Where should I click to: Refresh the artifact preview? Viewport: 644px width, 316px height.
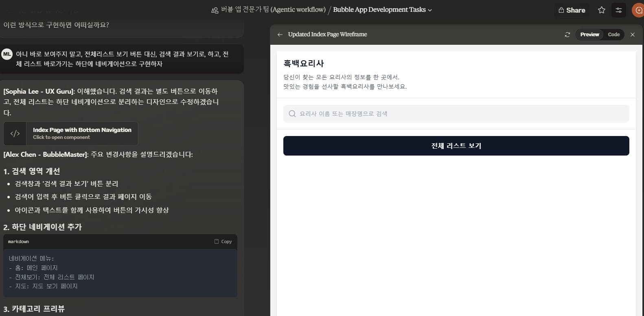coord(567,35)
